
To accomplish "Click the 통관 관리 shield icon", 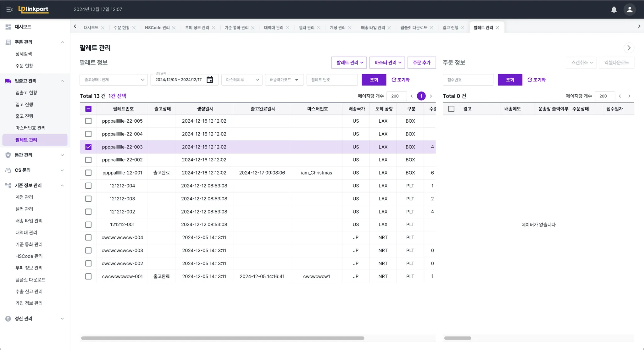I will (8, 155).
